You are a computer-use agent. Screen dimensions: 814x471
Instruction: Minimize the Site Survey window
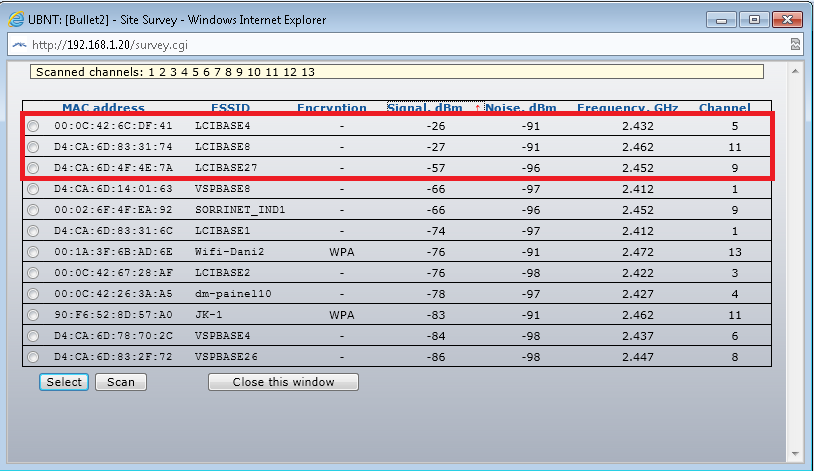coord(721,20)
